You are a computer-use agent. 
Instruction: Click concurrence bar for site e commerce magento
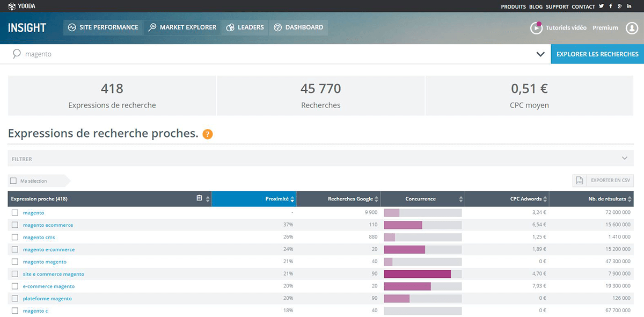click(x=422, y=274)
